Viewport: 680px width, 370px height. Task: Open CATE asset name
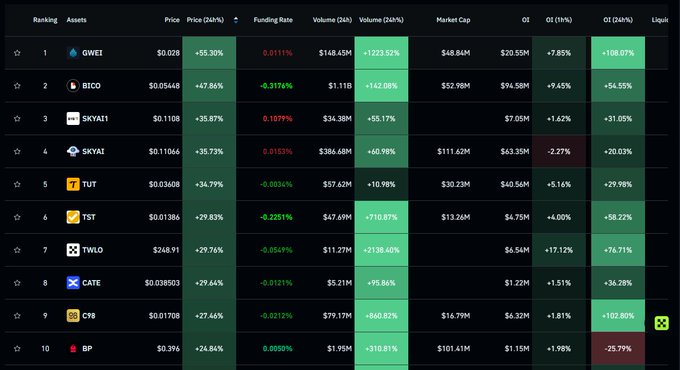click(92, 283)
